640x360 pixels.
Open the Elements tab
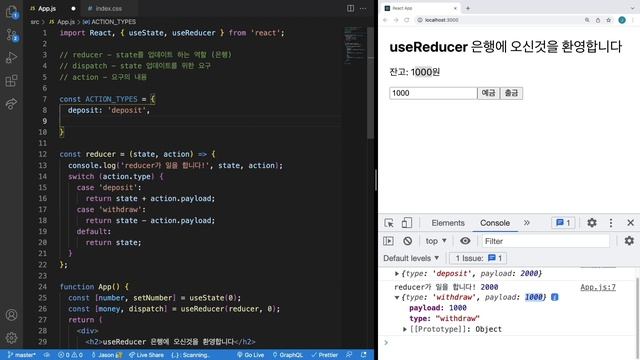448,223
